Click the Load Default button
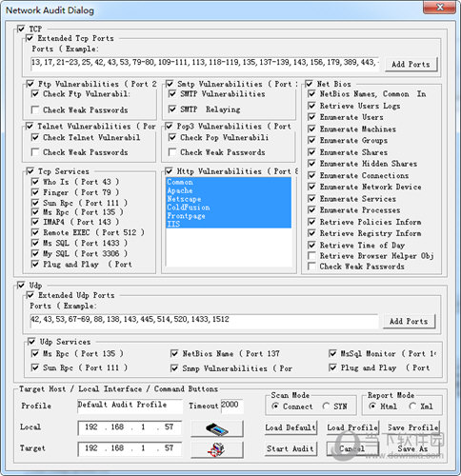The width and height of the screenshot is (461, 476). coord(291,428)
